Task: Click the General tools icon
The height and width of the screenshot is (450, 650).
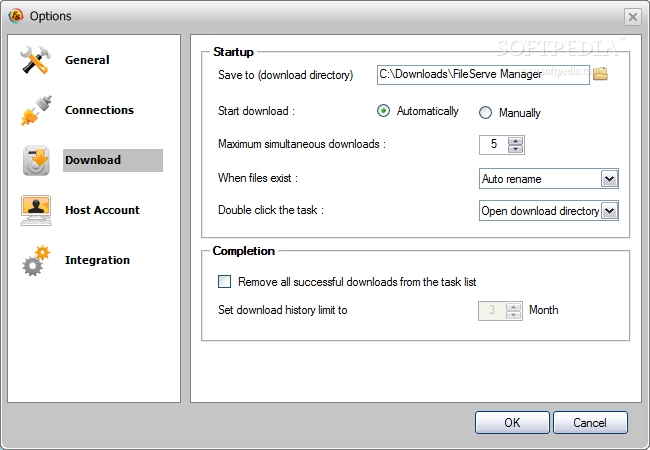Action: tap(36, 60)
